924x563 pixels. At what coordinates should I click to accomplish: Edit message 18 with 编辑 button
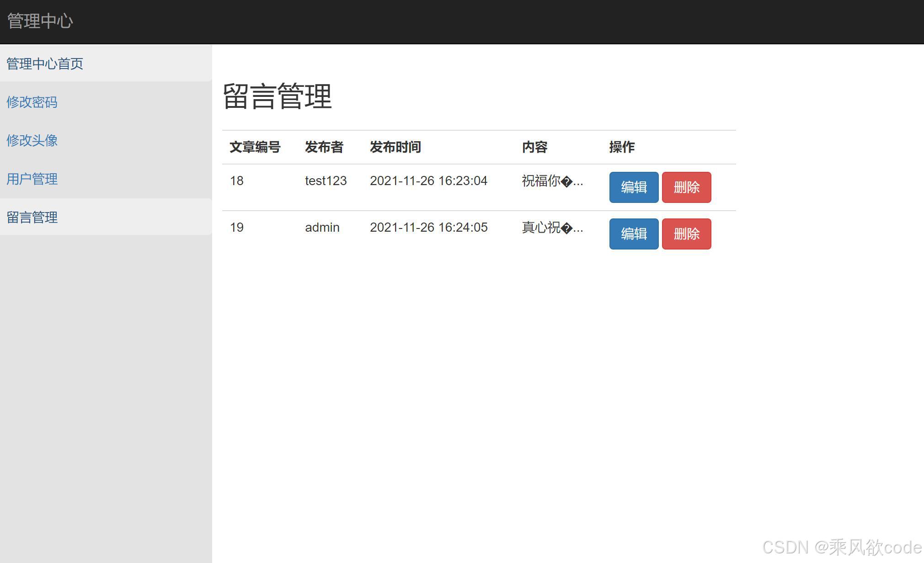(634, 187)
